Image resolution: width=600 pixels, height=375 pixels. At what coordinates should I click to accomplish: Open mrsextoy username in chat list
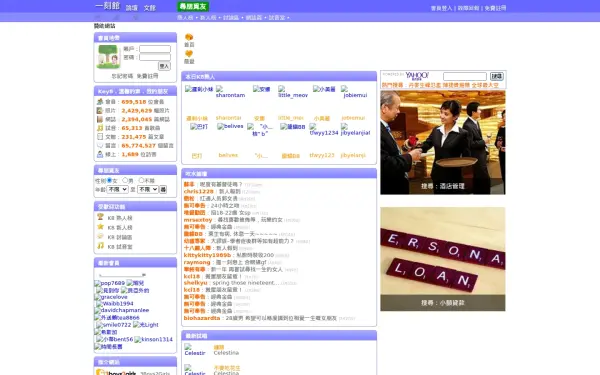point(198,220)
